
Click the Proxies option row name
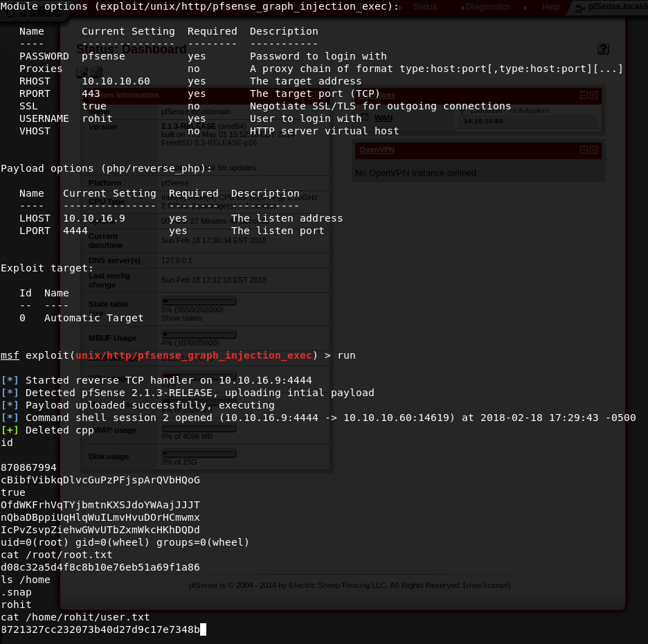point(41,69)
